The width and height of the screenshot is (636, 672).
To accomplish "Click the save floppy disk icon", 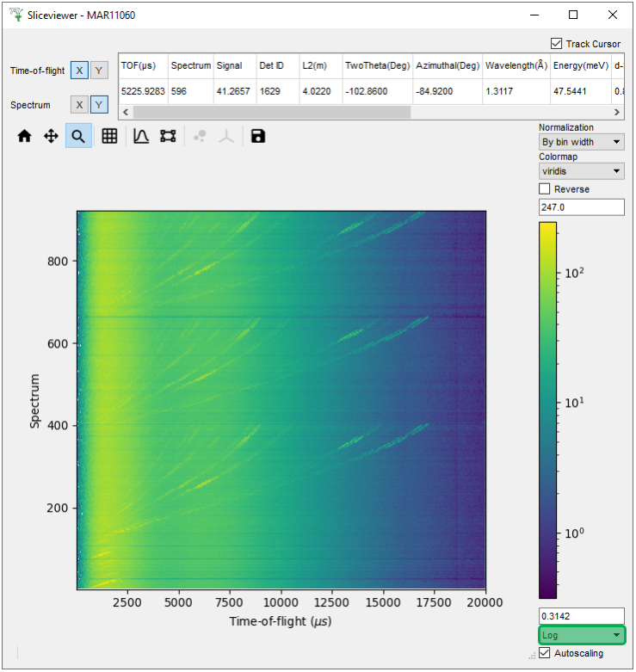I will click(257, 136).
